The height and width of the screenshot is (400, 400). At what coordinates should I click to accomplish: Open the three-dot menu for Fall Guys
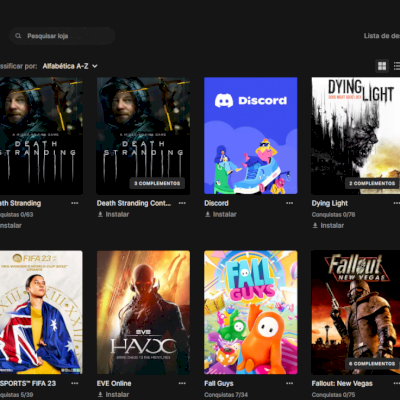(x=289, y=383)
